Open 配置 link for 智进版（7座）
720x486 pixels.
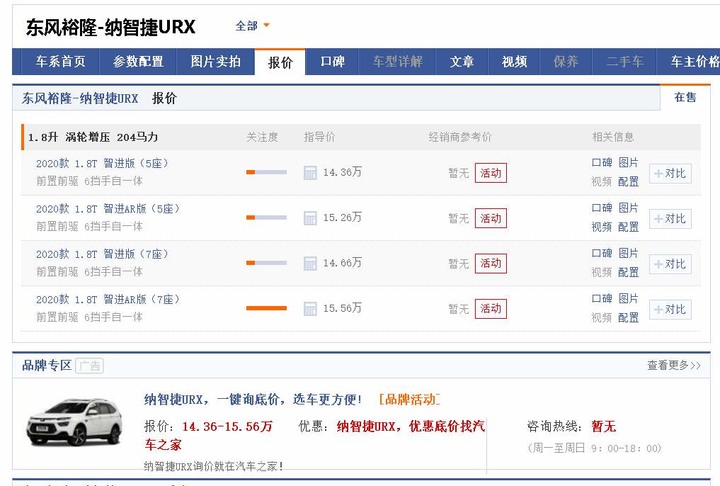[x=628, y=272]
